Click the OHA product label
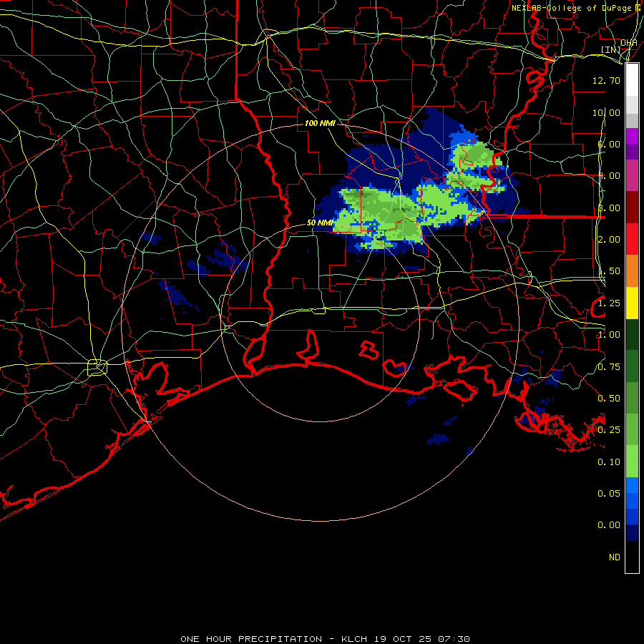644x644 pixels. (629, 43)
